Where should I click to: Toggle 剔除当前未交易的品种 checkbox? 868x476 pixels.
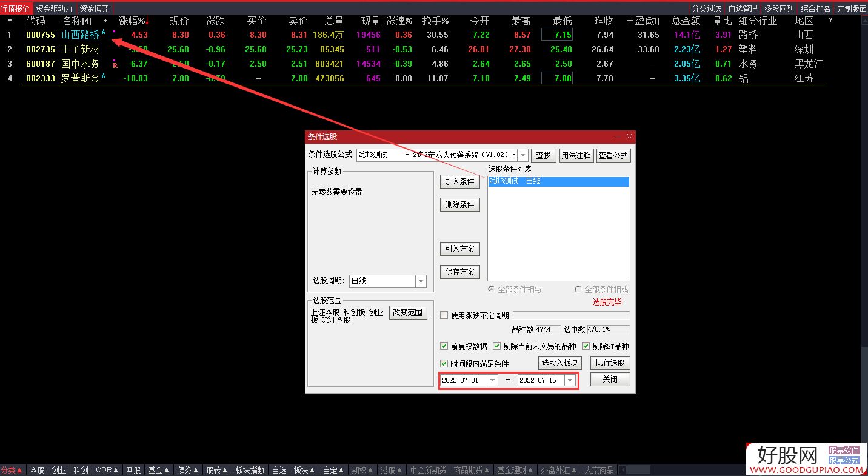tap(497, 346)
